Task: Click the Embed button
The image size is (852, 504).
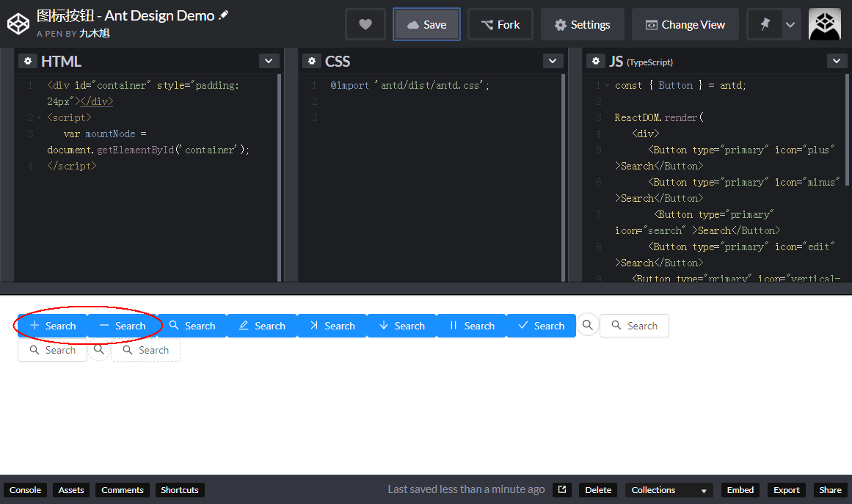Action: [740, 490]
